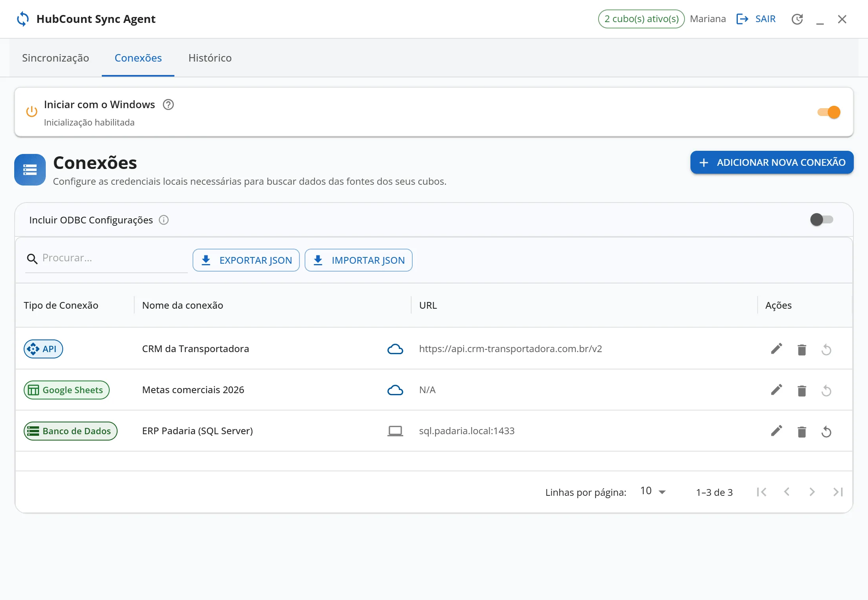868x600 pixels.
Task: Enable Incluir ODBC Configurações toggle
Action: click(x=821, y=219)
